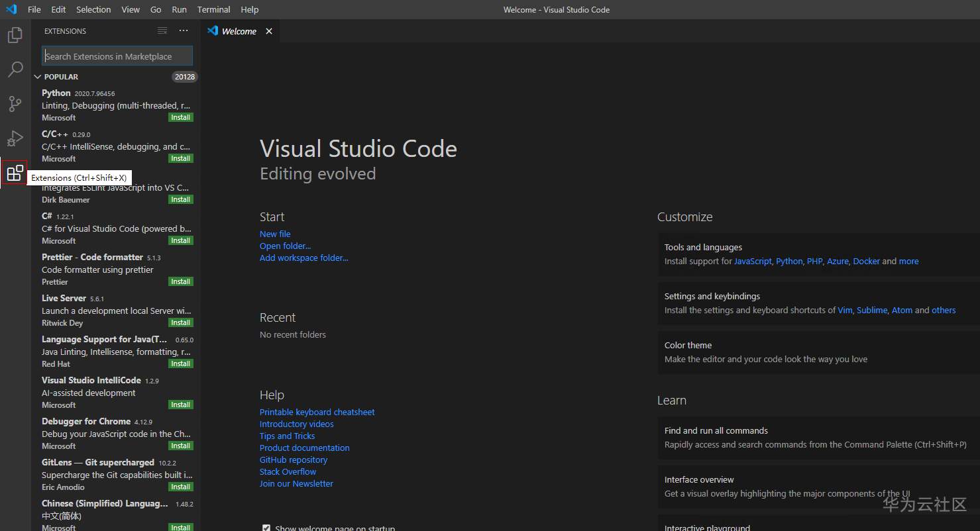Collapse the POPULAR extensions section

point(38,77)
